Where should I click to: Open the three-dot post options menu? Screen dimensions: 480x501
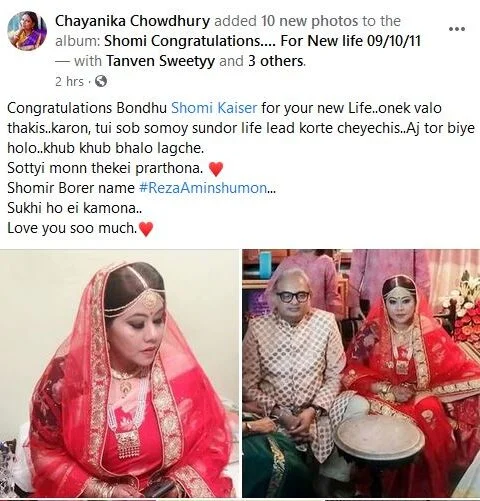pos(457,29)
